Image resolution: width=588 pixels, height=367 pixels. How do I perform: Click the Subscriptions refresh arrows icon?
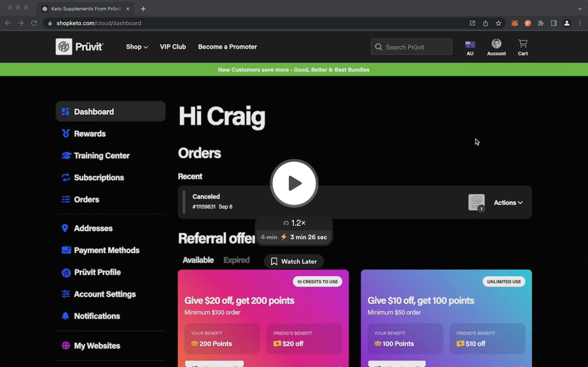[x=66, y=177]
